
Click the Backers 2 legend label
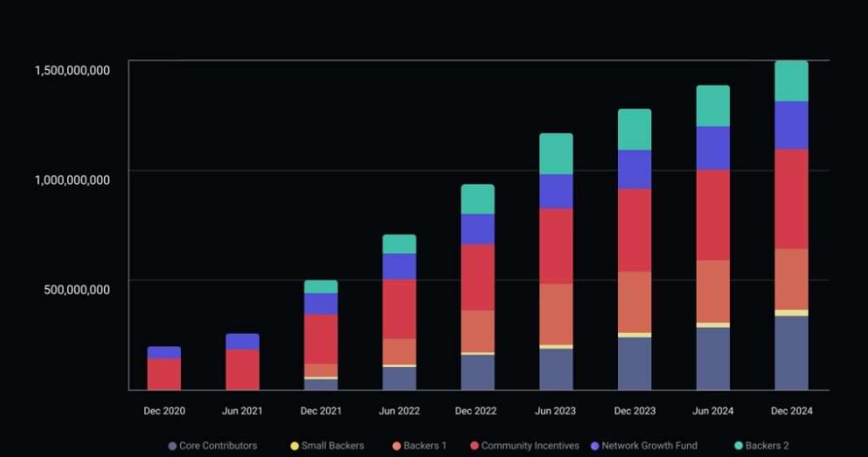pos(767,446)
